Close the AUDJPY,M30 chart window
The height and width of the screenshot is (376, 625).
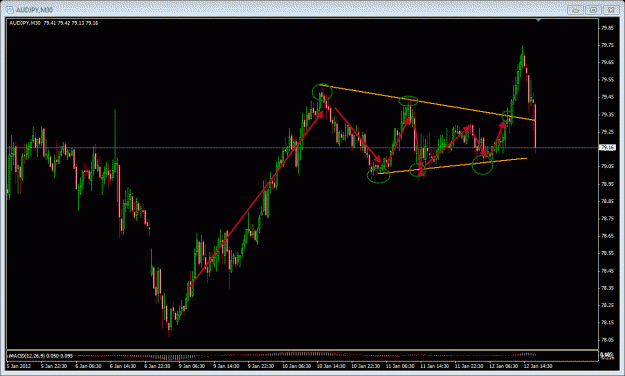pos(611,10)
